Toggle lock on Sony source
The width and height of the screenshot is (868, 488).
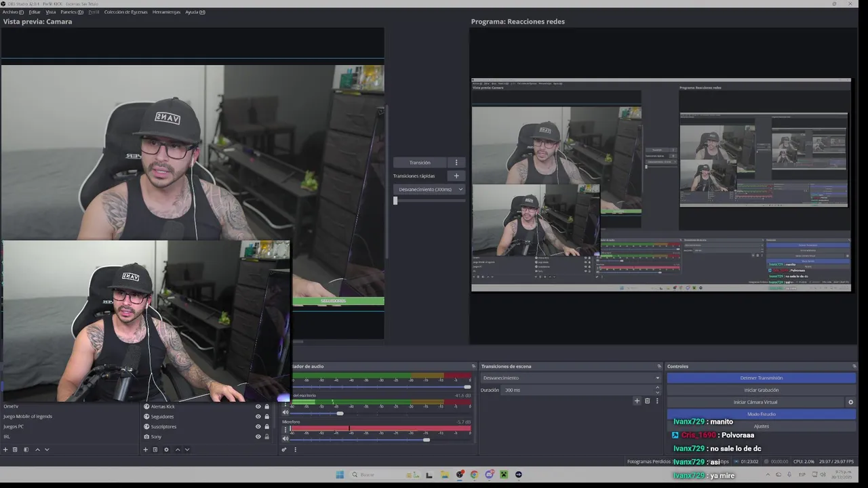pyautogui.click(x=267, y=436)
